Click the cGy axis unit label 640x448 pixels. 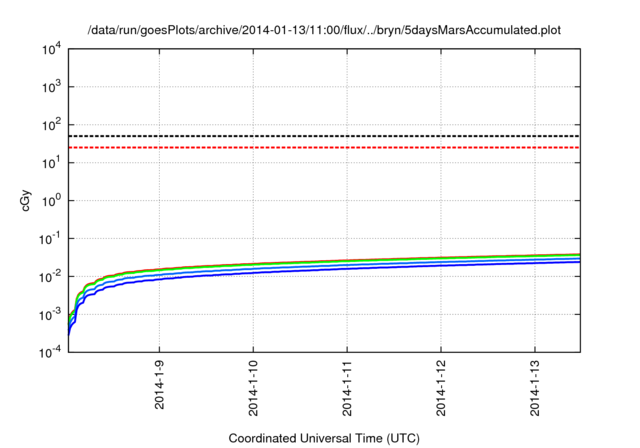click(26, 200)
